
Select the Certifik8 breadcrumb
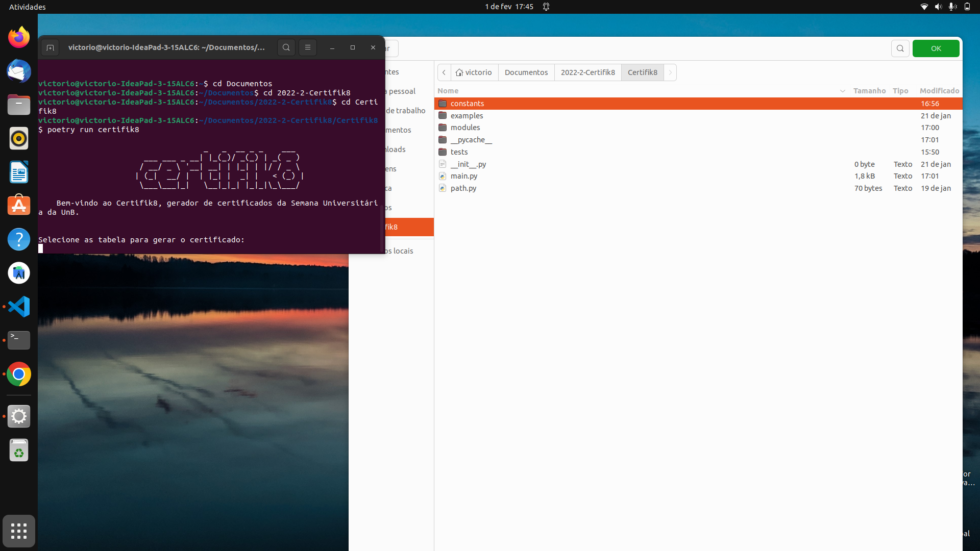643,72
